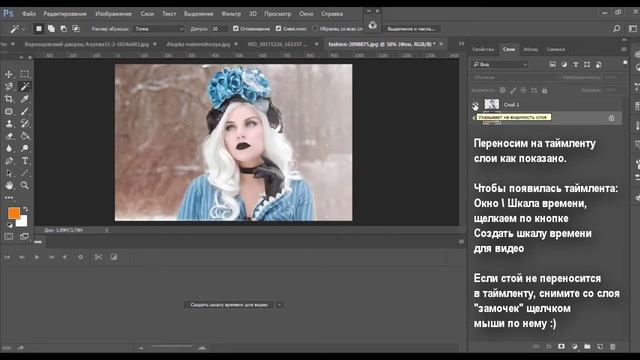The image size is (640, 360).
Task: Open Magic Wand tool preset picker
Action: coord(17,29)
